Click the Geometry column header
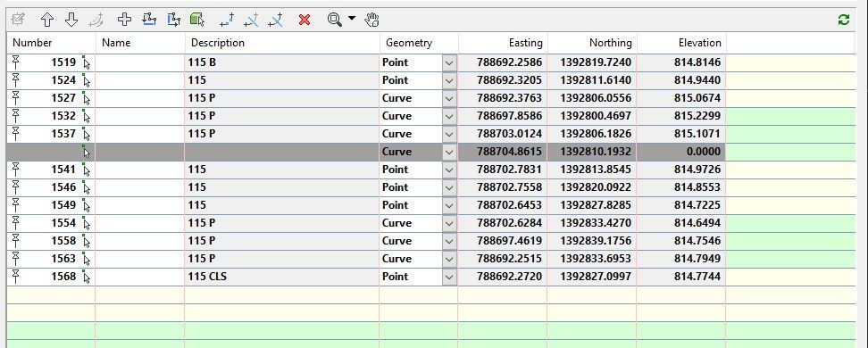This screenshot has width=868, height=348. [x=419, y=43]
